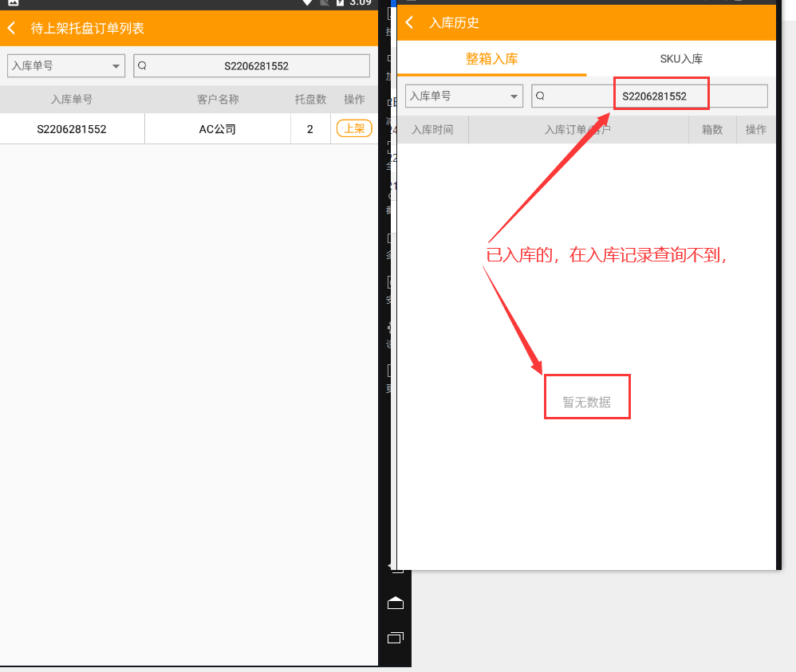Tap the Wi-Fi signal icon in status bar
The width and height of the screenshot is (796, 672).
(307, 3)
